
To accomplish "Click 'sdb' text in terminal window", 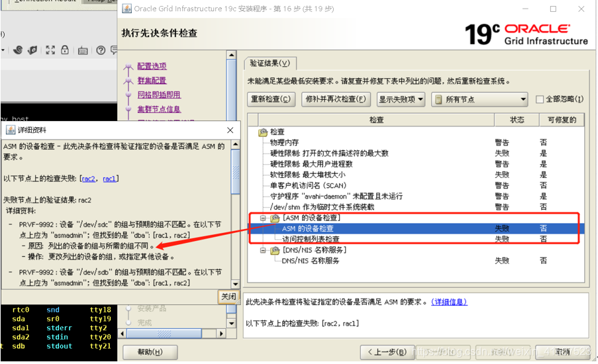I will (x=19, y=346).
